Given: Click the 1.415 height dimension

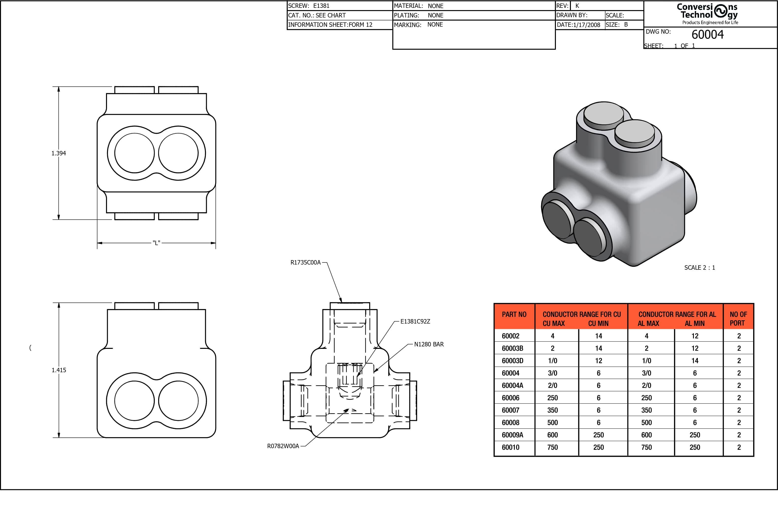Looking at the screenshot, I should (x=59, y=370).
